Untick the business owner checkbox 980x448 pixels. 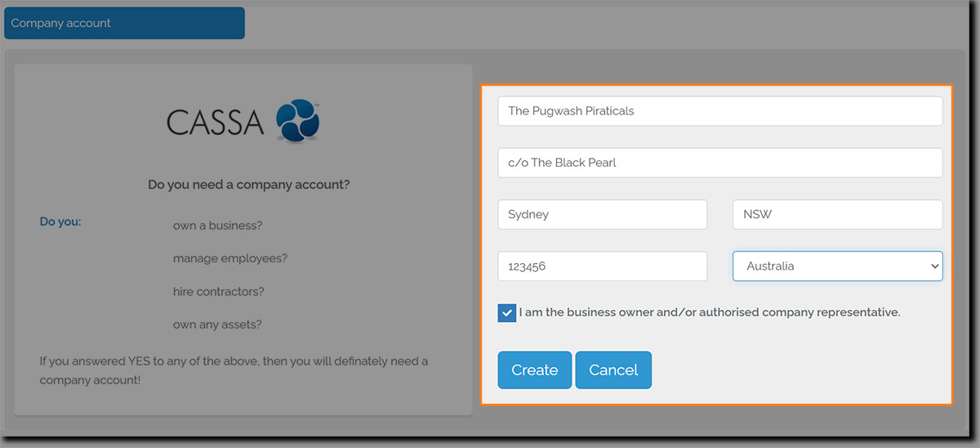[x=507, y=312]
